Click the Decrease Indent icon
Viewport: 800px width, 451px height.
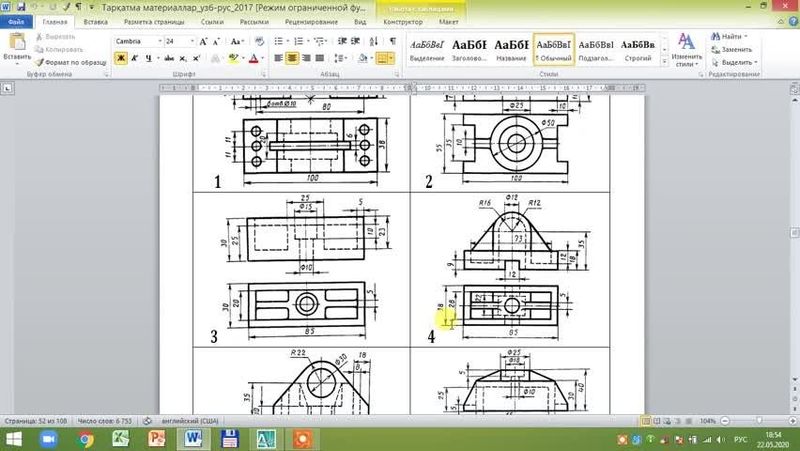(x=342, y=41)
